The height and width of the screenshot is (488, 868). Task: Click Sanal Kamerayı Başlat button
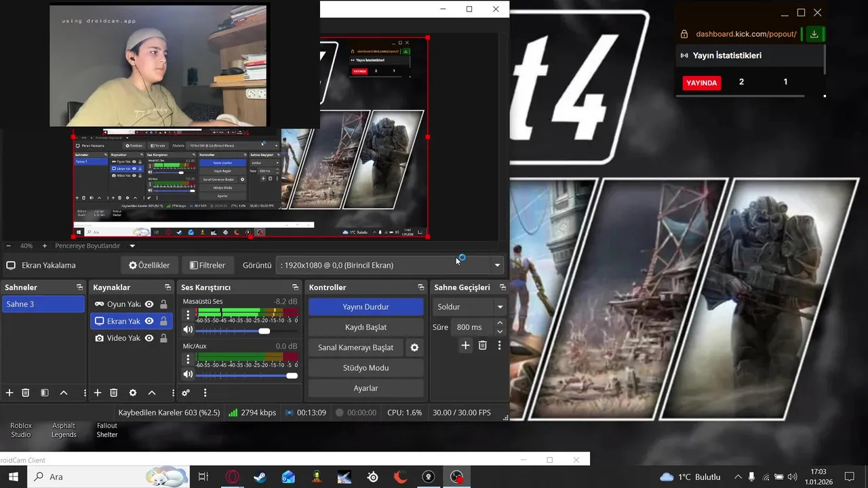356,348
